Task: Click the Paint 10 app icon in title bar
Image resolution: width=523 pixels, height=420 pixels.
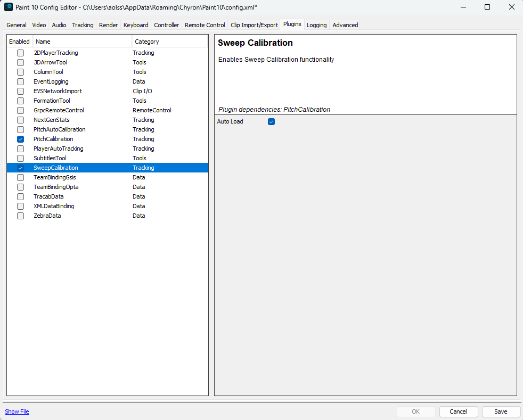Action: 9,7
